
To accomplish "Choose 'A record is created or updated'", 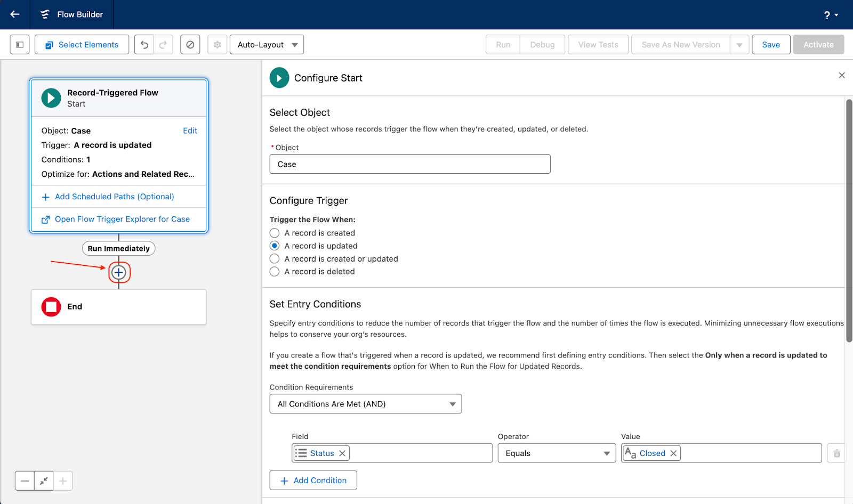I will click(x=275, y=259).
